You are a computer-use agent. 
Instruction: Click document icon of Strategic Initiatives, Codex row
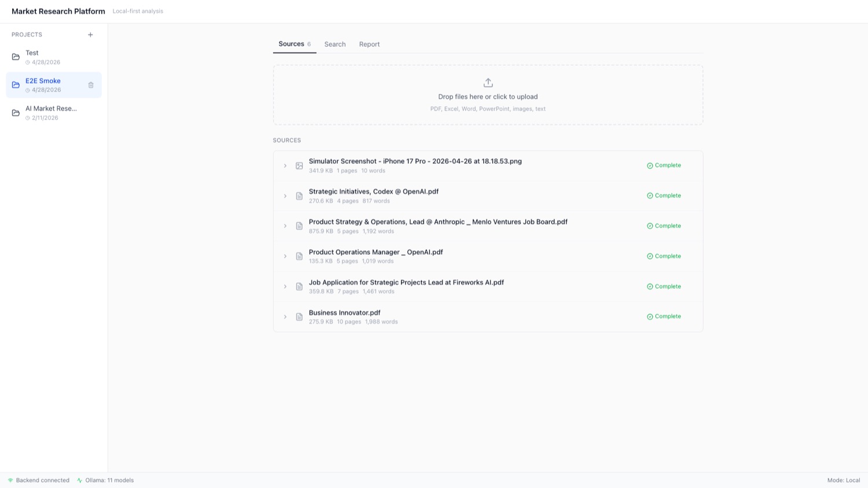pos(299,196)
